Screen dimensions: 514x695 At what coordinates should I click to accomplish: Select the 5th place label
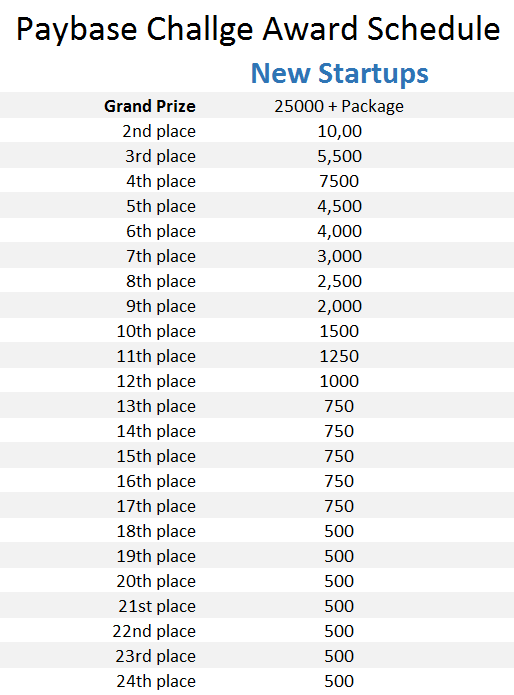click(161, 206)
